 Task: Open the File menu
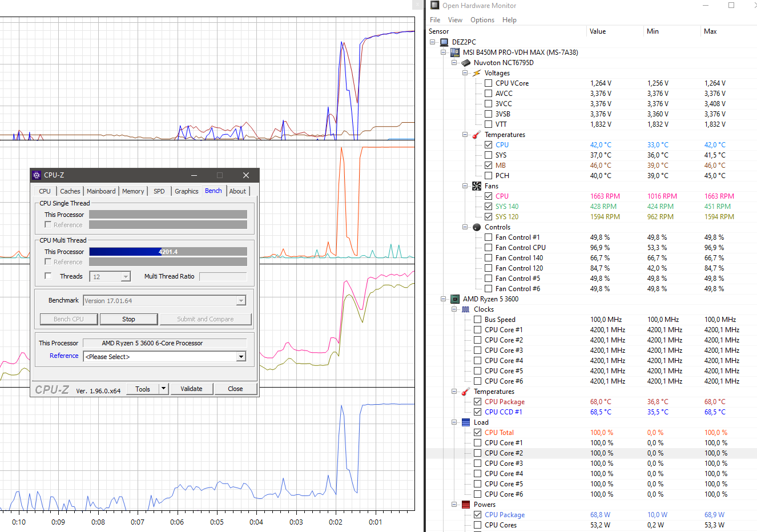(x=435, y=20)
